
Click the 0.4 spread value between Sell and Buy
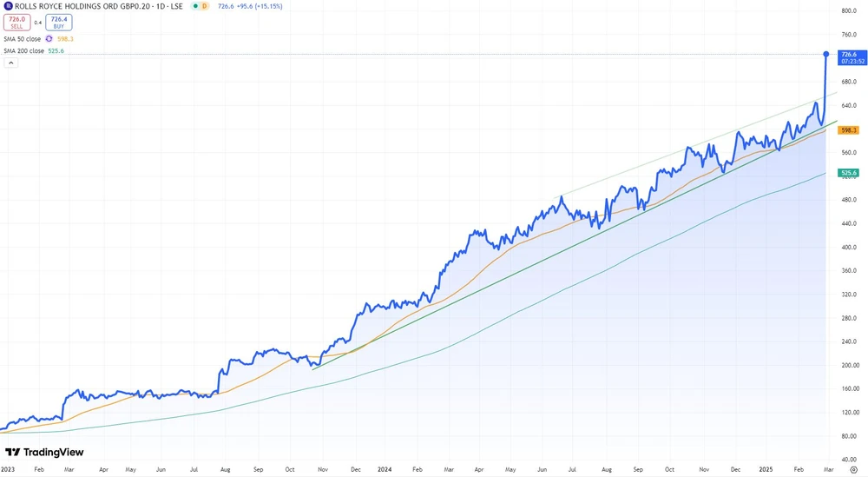click(38, 22)
